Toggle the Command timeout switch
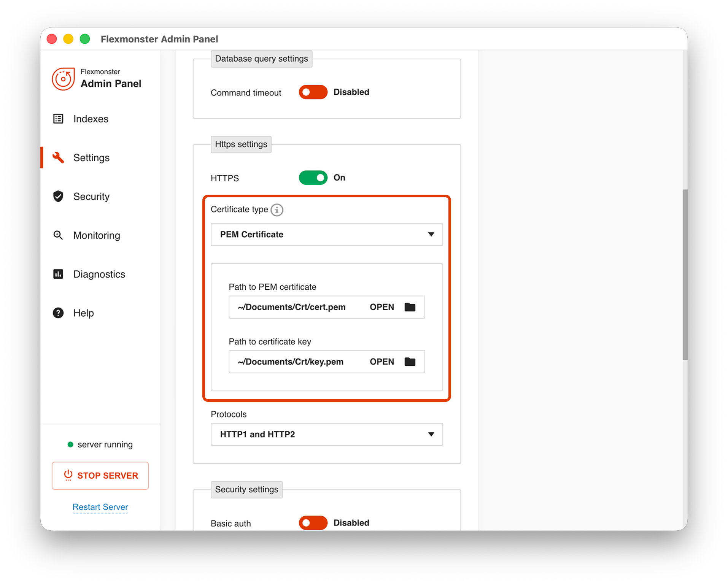The height and width of the screenshot is (584, 728). (313, 92)
